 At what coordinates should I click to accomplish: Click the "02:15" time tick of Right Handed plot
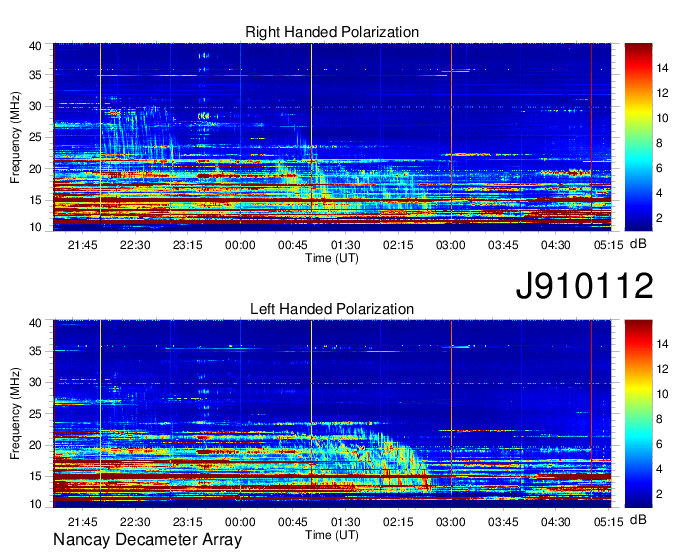[x=398, y=245]
